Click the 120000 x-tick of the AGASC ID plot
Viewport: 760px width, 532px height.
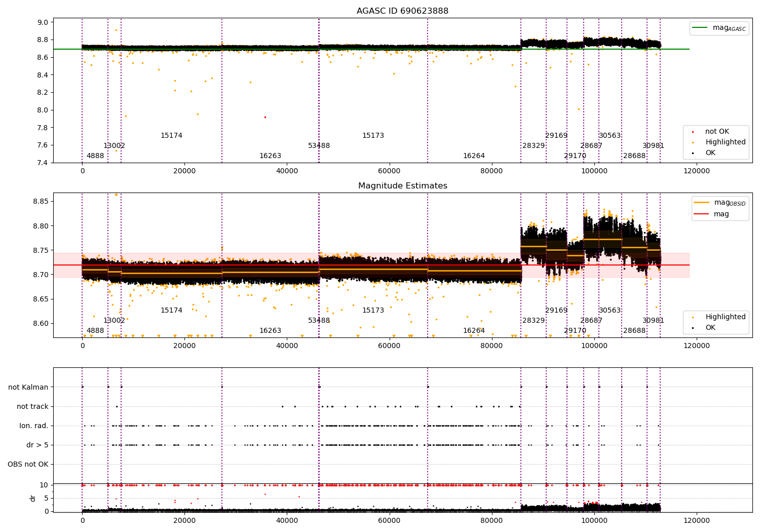(x=697, y=171)
